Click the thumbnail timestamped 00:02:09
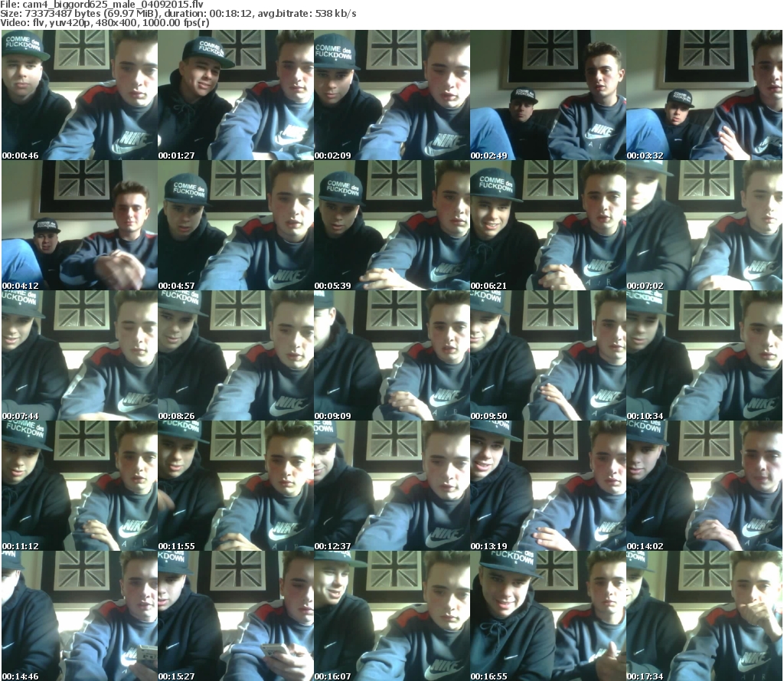The width and height of the screenshot is (784, 681). [391, 95]
